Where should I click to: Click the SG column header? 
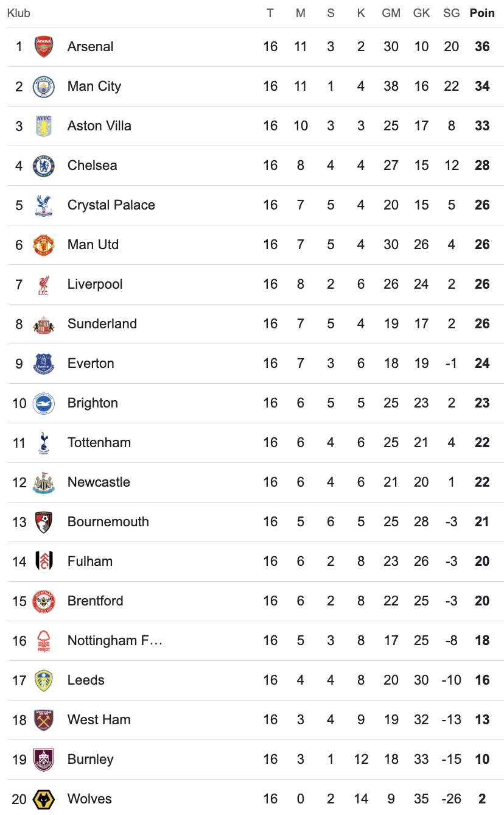451,13
